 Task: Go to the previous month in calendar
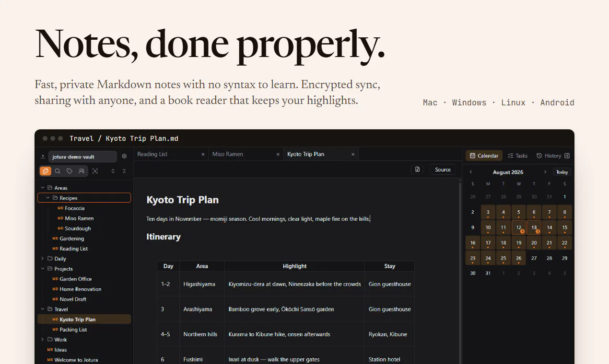pos(471,172)
